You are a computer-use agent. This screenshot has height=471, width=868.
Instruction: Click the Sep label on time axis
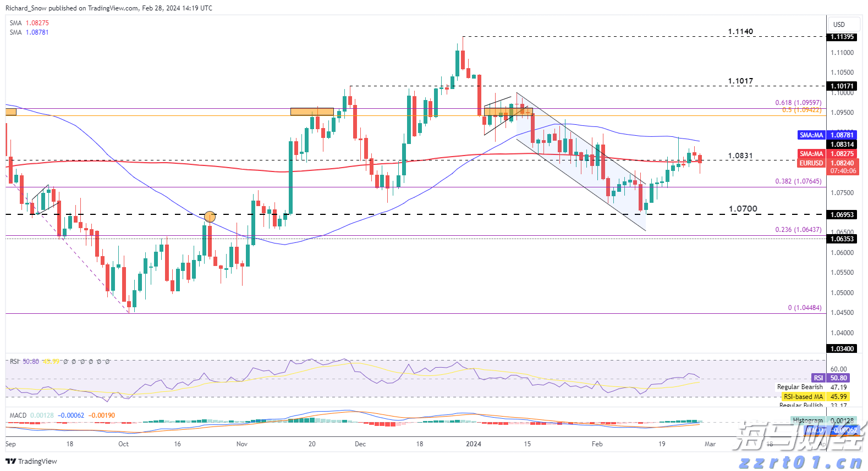10,444
